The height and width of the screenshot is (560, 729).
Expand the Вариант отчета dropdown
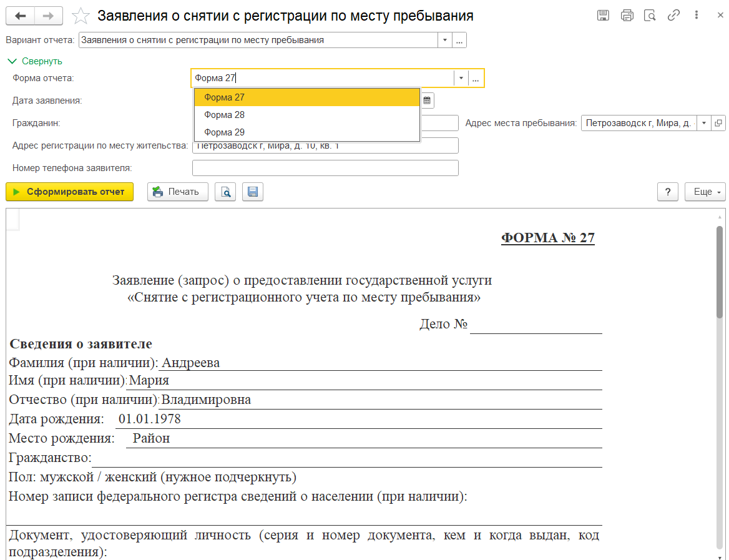(444, 40)
